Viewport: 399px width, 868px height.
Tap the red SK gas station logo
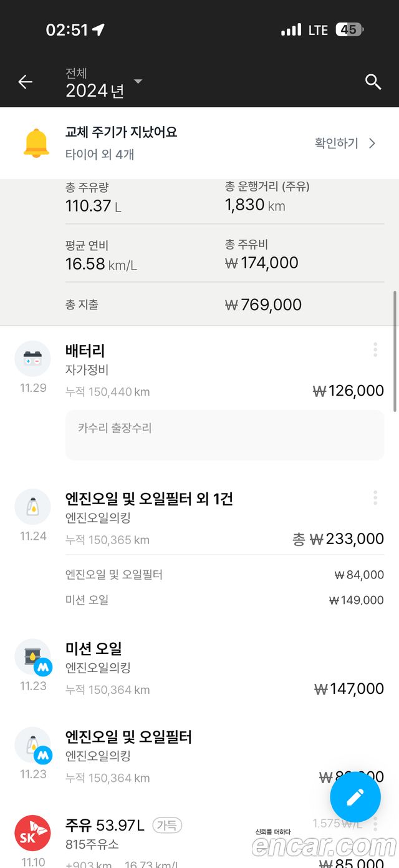32,833
